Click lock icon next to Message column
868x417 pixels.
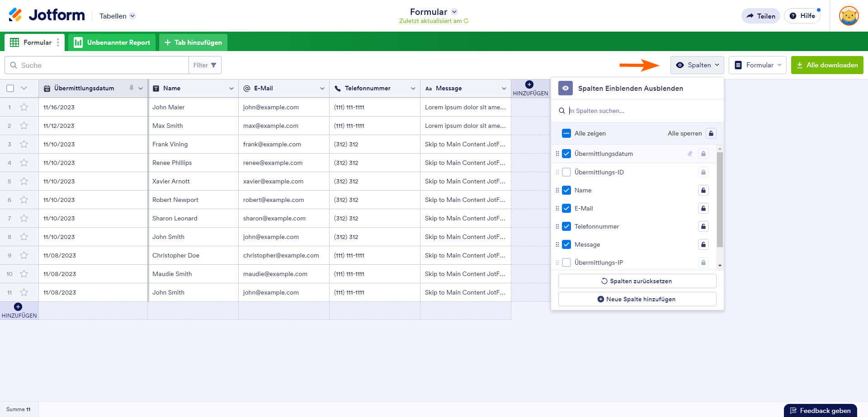[x=703, y=244]
